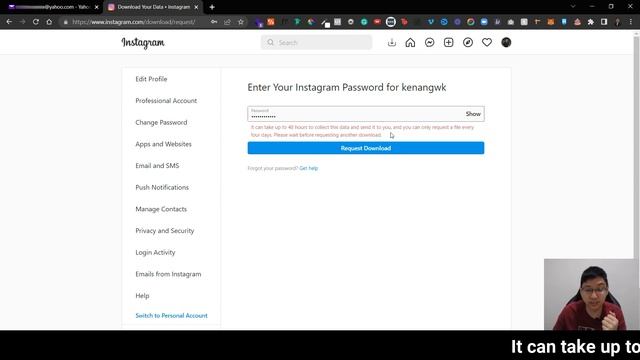Click the Instagram download icon
This screenshot has width=640, height=360.
(x=391, y=42)
